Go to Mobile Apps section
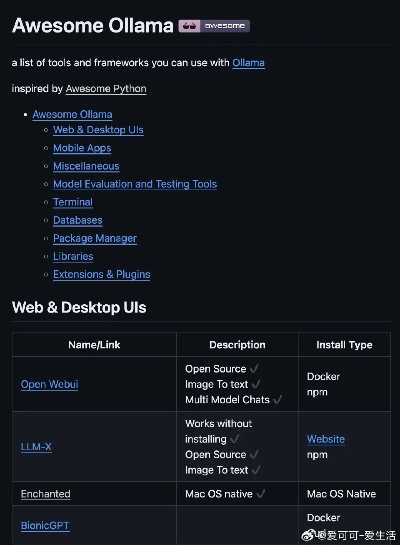 [x=82, y=148]
